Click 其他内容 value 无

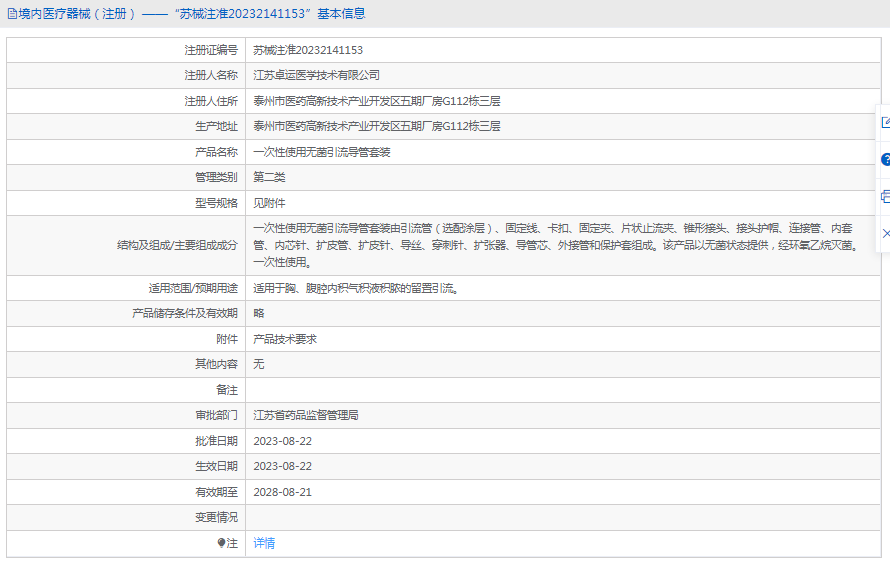coord(259,364)
